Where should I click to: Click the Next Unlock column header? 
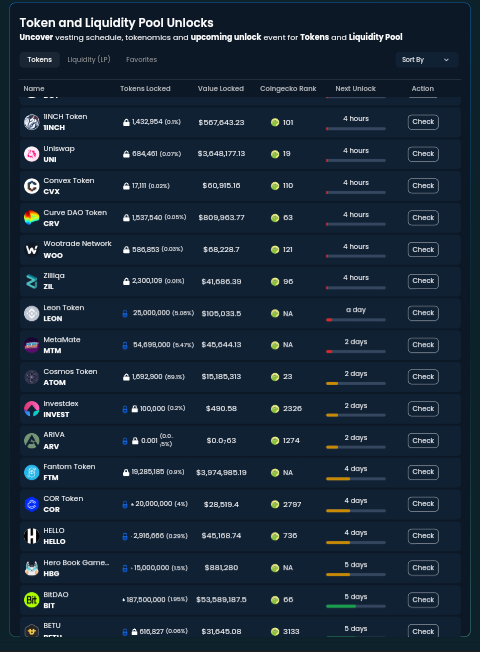pos(356,89)
